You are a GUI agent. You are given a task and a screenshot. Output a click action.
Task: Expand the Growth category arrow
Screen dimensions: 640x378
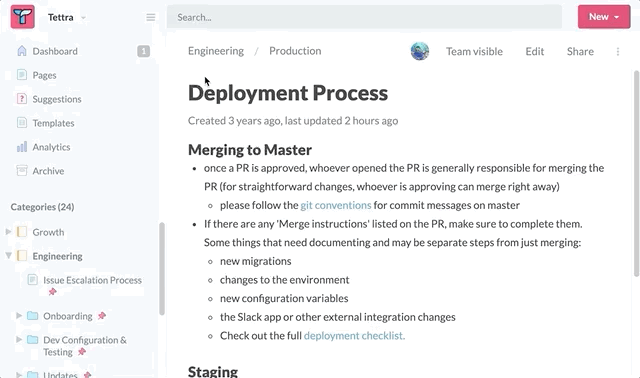tap(8, 232)
